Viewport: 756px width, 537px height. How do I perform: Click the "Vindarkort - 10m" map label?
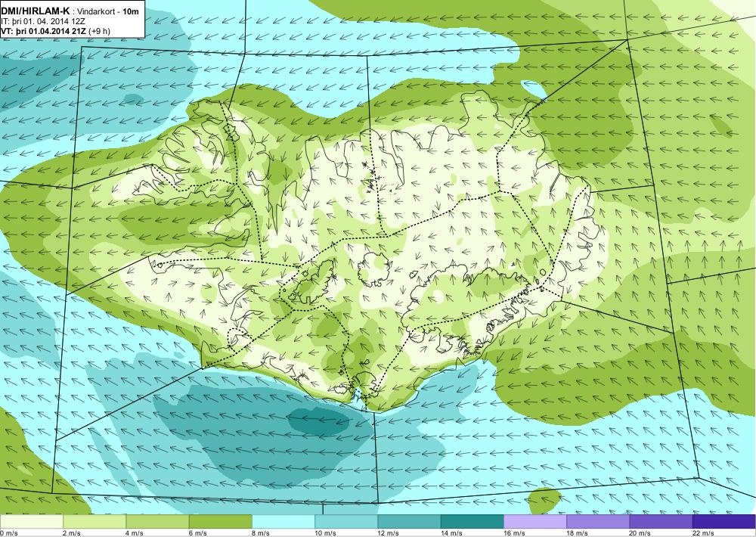(109, 12)
